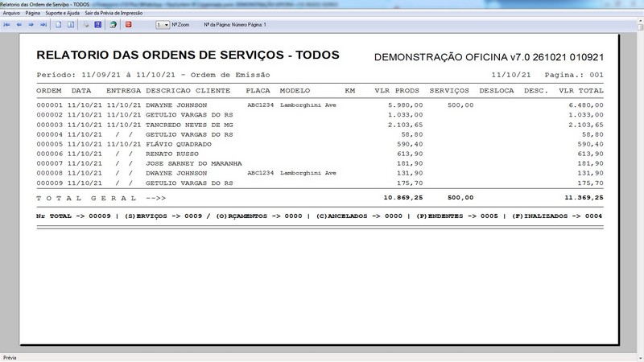644x362 pixels.
Task: Click the blue save icon in toolbar
Action: tap(97, 25)
